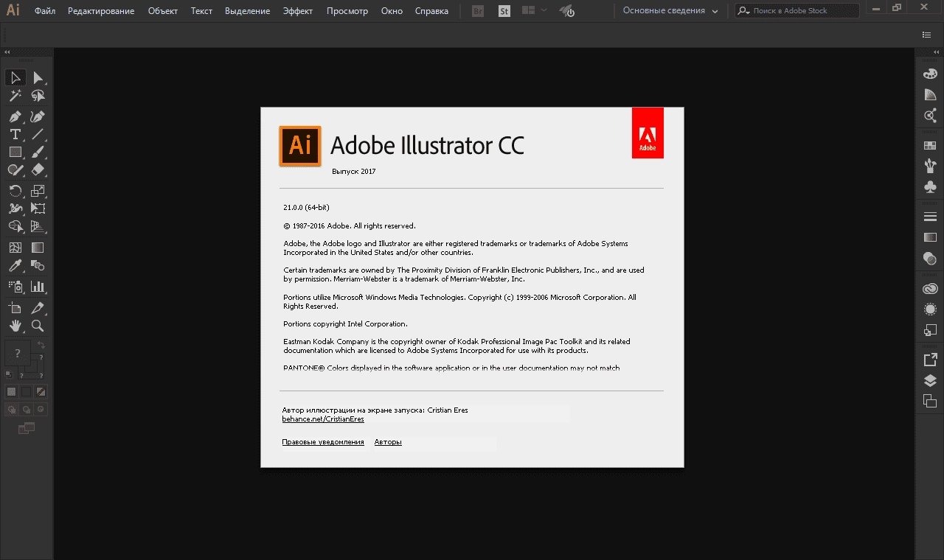Open the Текст menu
The width and height of the screenshot is (944, 560).
(x=201, y=11)
